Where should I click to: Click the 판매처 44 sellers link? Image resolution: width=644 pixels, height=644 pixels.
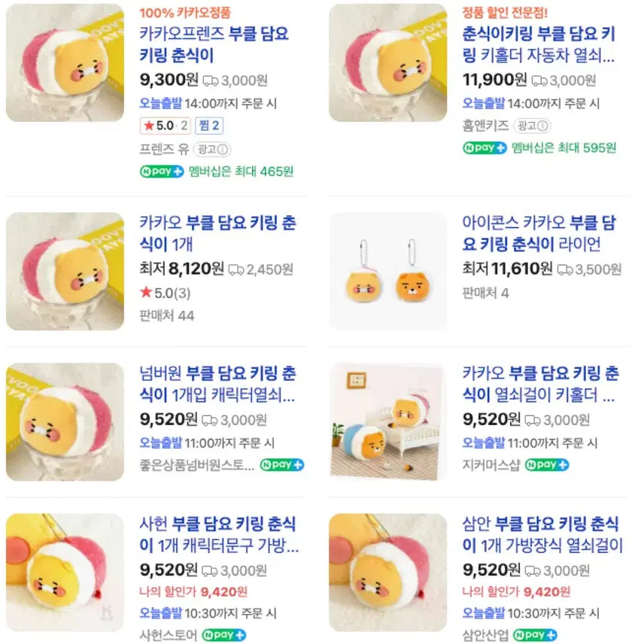coord(167,316)
